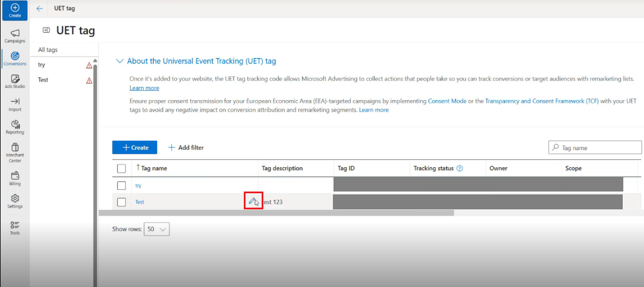
Task: Select Test tag in left panel
Action: [x=43, y=79]
